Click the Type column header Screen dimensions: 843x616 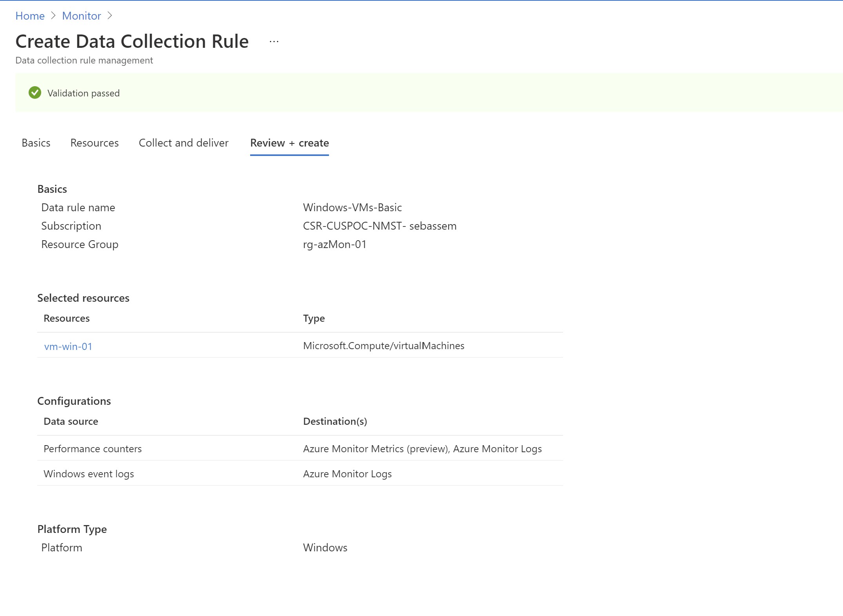coord(314,318)
